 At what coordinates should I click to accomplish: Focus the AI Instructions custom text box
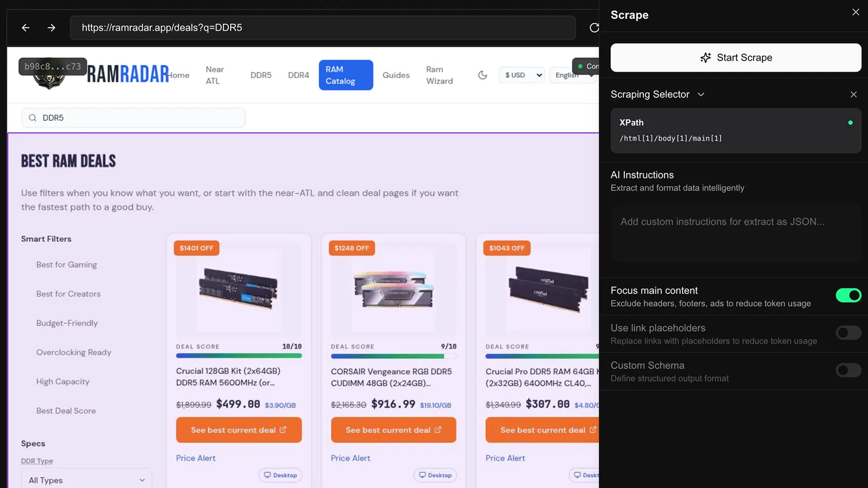(736, 234)
